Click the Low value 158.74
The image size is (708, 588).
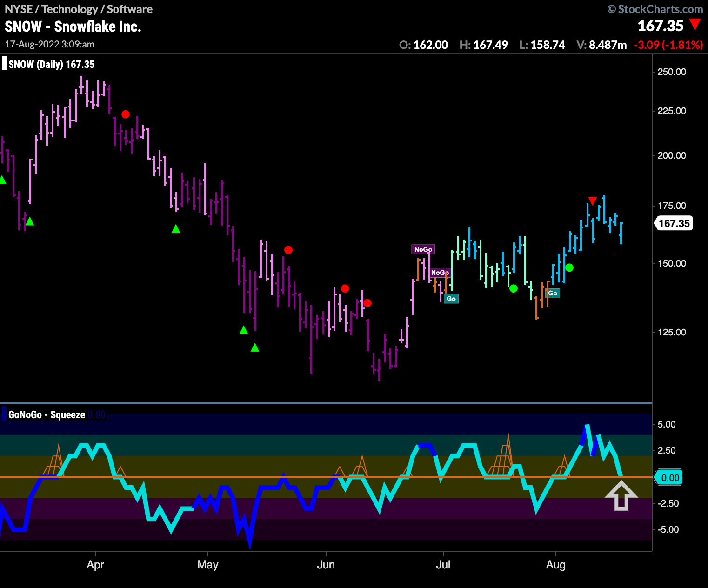point(548,45)
